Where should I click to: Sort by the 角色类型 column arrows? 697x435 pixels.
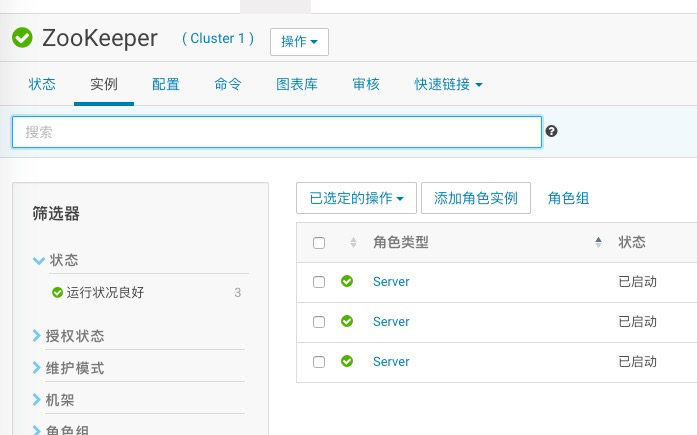click(598, 242)
